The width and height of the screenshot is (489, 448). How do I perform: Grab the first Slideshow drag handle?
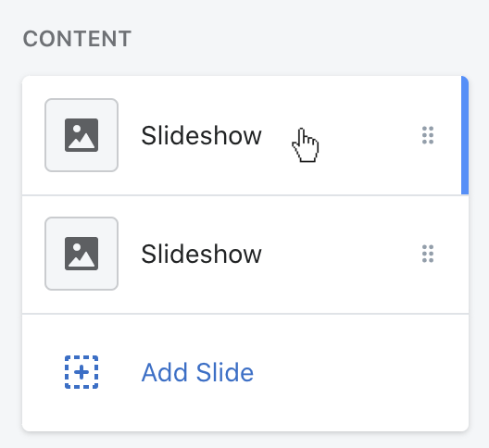pyautogui.click(x=428, y=135)
